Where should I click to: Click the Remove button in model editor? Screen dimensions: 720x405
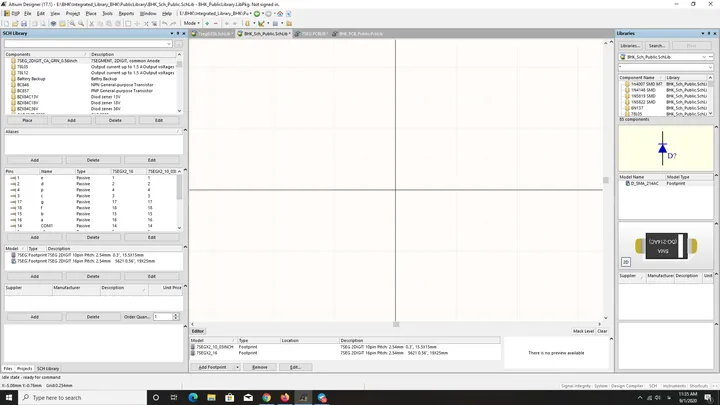point(260,367)
